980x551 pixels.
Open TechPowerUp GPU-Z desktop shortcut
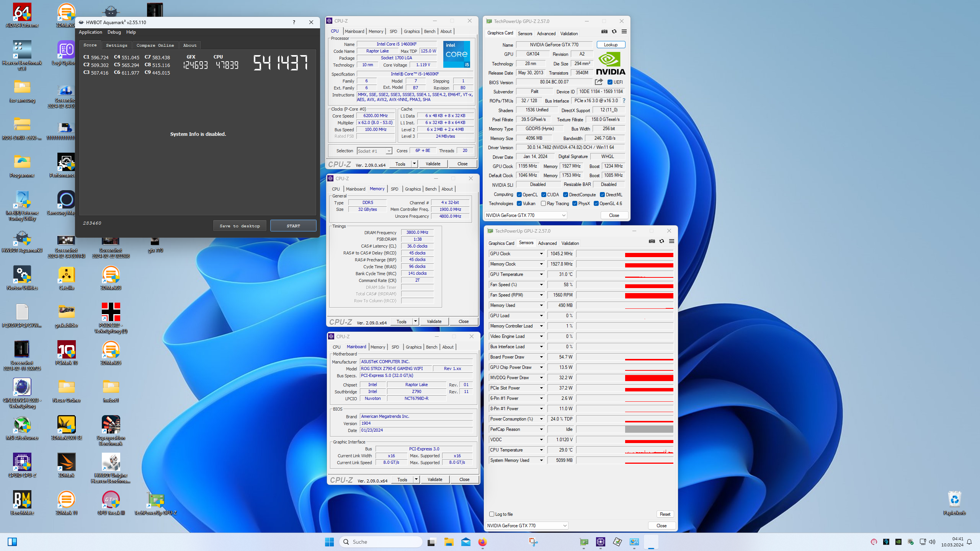point(155,503)
